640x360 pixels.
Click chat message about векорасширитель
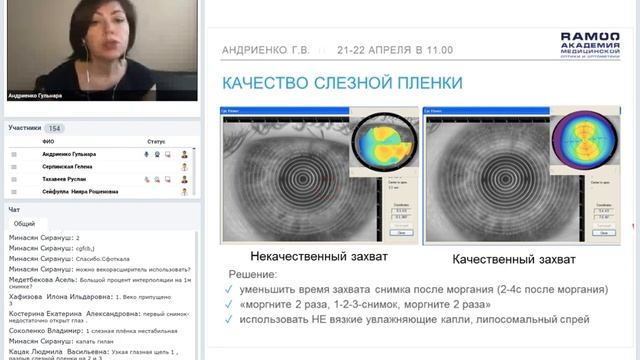click(x=100, y=269)
